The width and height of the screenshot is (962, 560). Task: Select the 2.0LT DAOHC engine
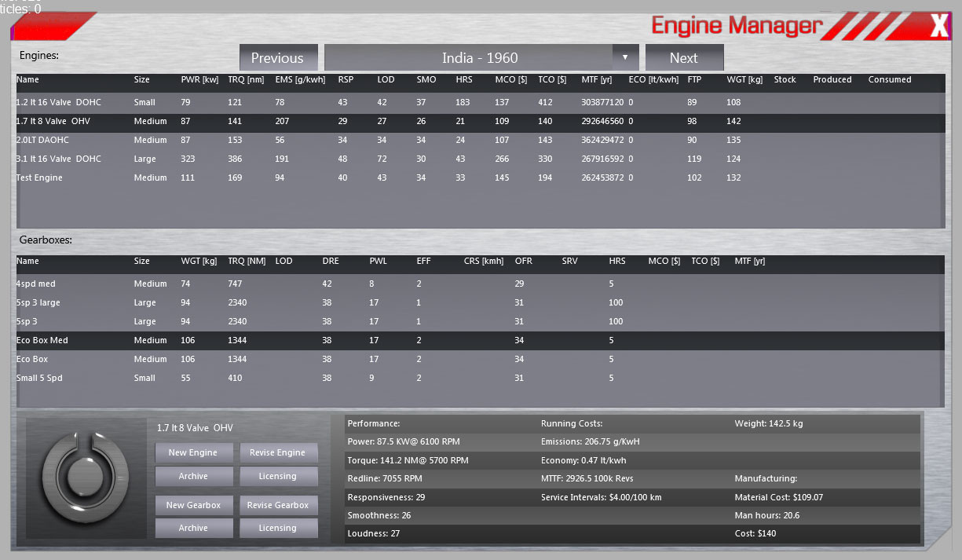pos(480,140)
